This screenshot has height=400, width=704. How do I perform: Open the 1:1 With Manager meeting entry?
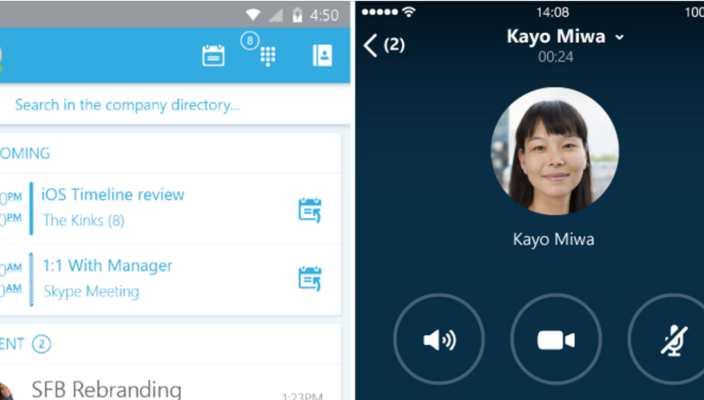pos(107,266)
